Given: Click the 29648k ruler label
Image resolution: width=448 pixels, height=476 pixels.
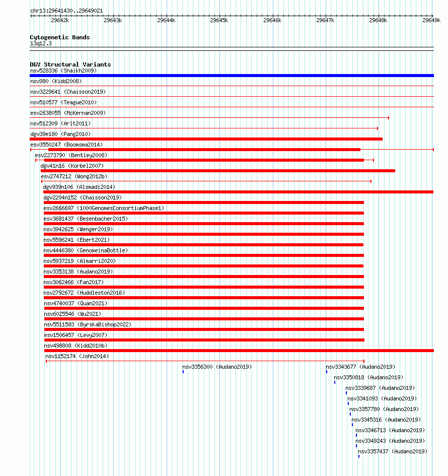Looking at the screenshot, I should coord(378,20).
